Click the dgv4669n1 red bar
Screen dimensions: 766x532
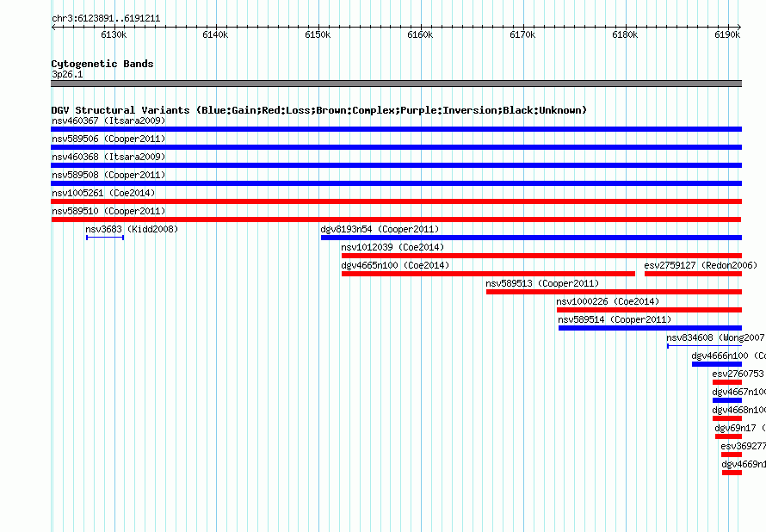[x=732, y=473]
